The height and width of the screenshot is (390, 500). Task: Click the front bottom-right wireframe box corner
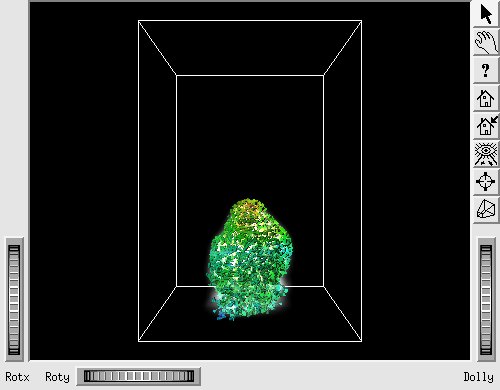[362, 341]
